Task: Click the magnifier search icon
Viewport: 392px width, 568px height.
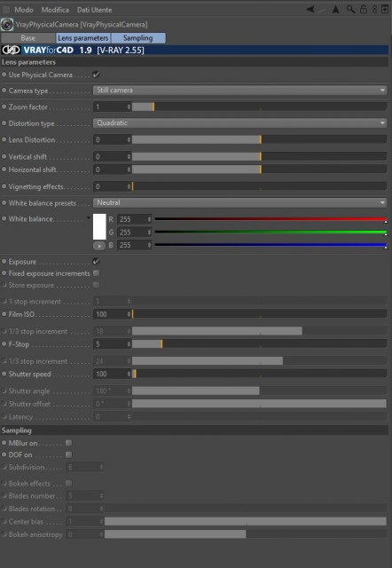Action: (x=350, y=10)
